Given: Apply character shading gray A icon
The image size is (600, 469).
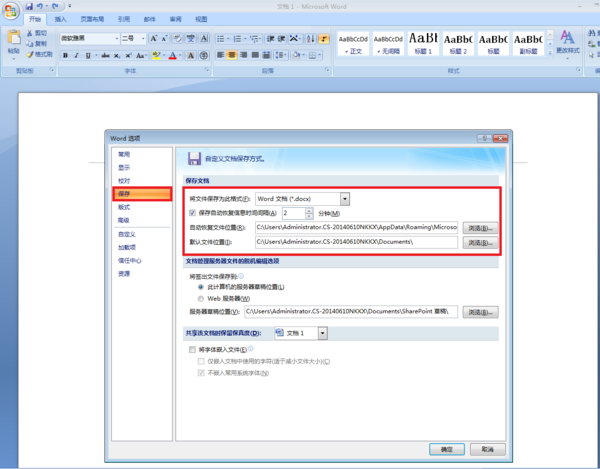Looking at the screenshot, I should [x=191, y=55].
